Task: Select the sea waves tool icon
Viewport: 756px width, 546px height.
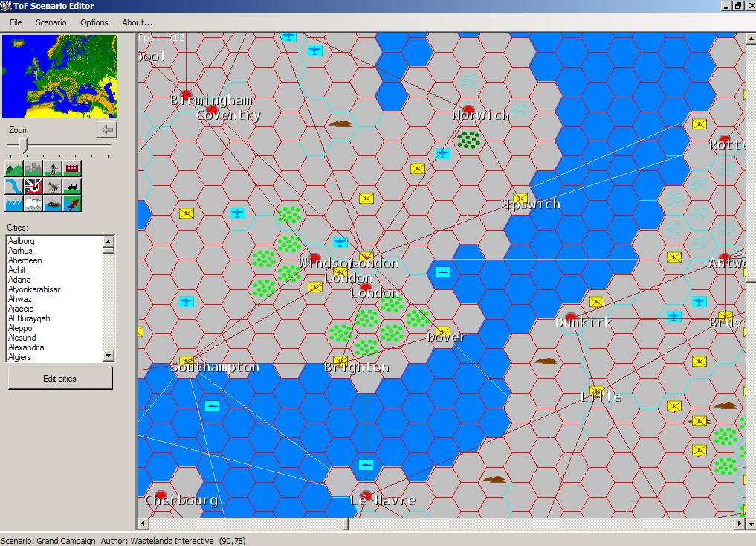Action: [14, 203]
